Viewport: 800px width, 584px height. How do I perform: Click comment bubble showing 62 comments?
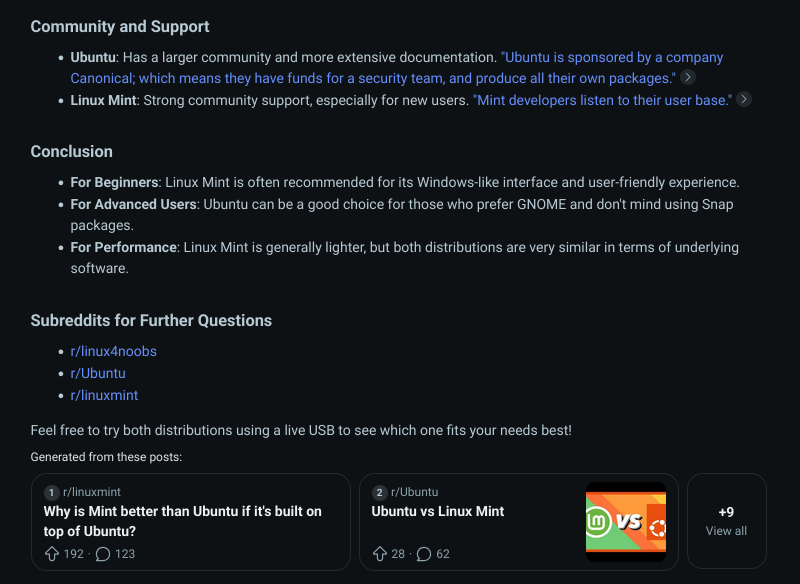coord(424,554)
